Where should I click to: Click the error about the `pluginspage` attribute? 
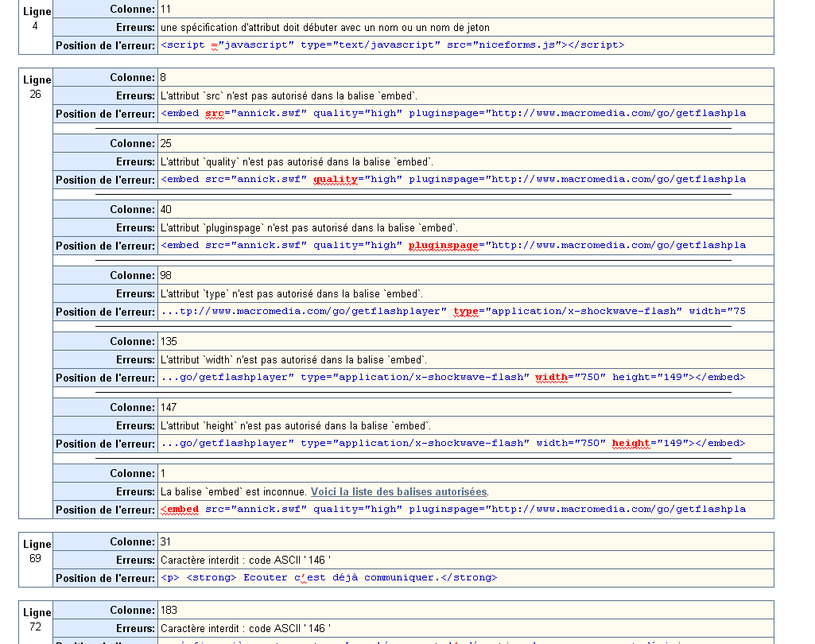(309, 228)
